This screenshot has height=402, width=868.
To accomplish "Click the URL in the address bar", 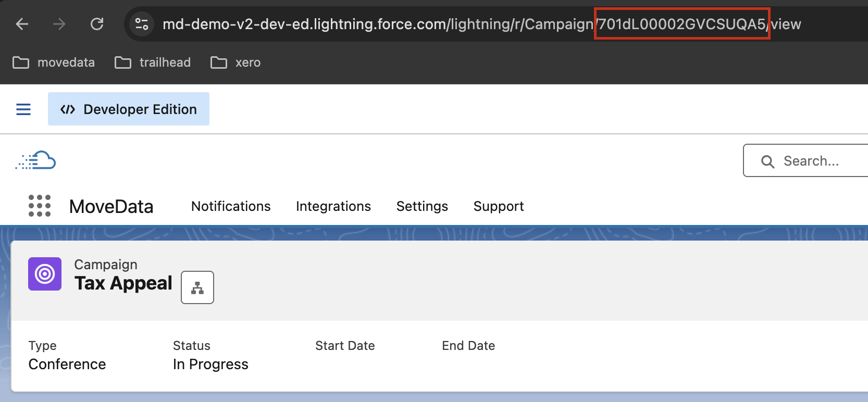I will coord(481,24).
